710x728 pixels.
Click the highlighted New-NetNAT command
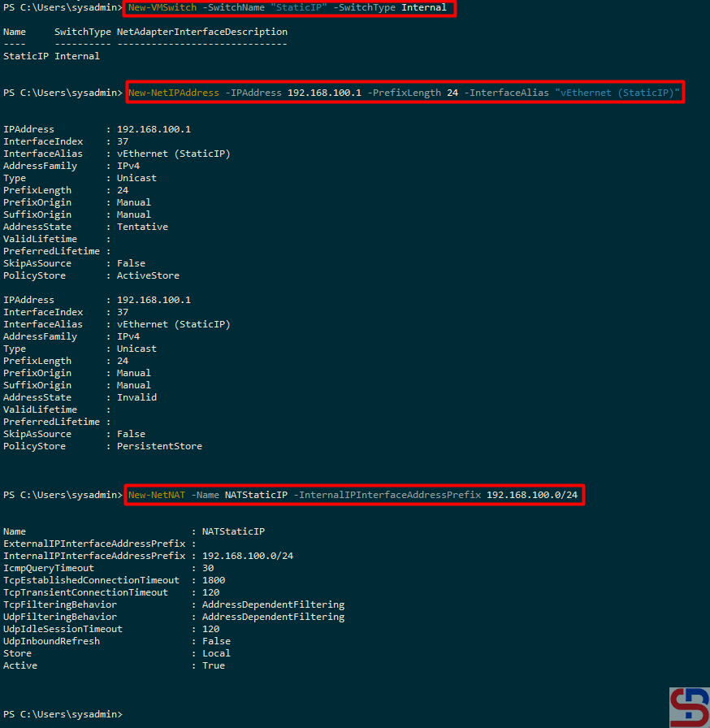point(353,495)
